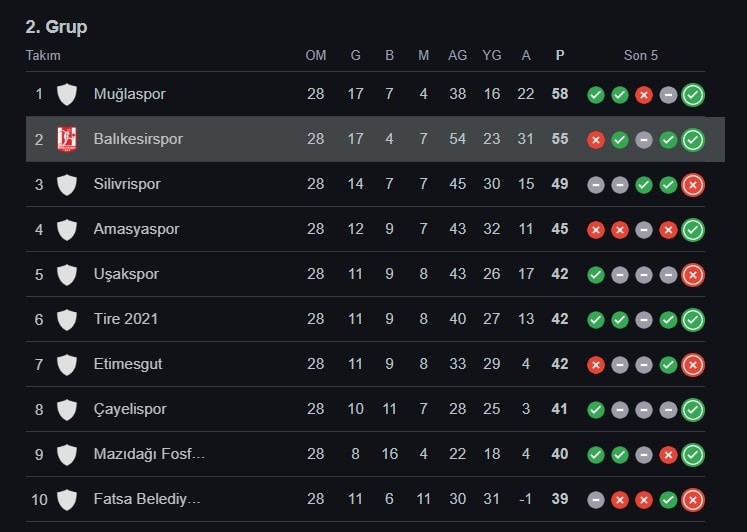Open the Muğlaspor team link

click(130, 94)
